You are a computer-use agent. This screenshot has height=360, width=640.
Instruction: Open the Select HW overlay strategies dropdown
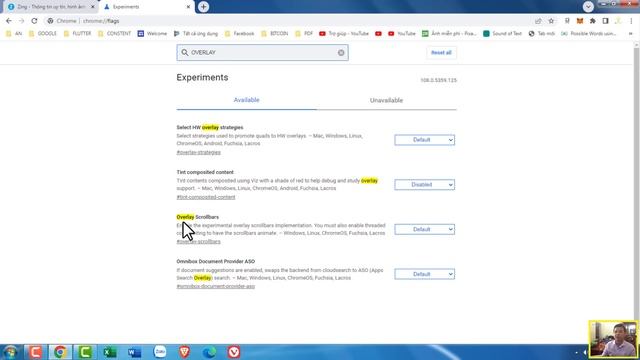pos(424,140)
